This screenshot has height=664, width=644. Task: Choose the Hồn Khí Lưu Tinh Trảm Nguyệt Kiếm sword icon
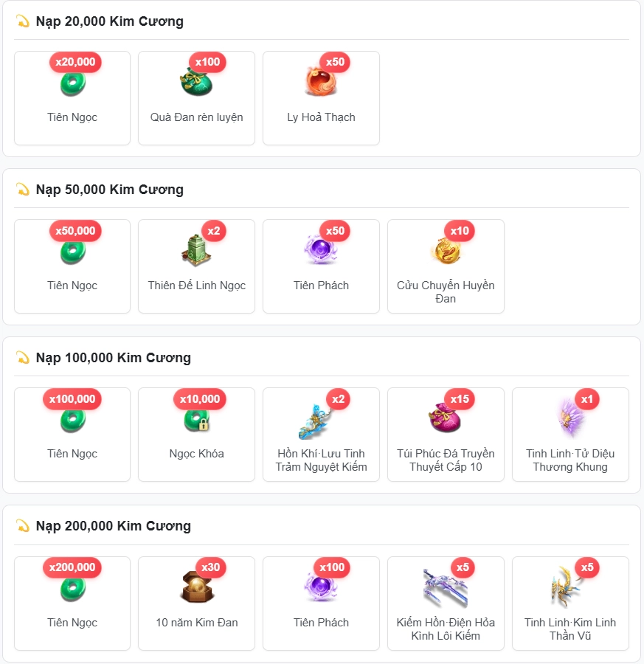tap(316, 421)
